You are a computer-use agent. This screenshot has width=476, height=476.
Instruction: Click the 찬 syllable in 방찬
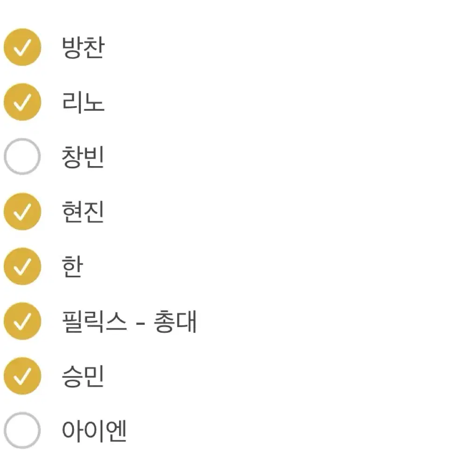tap(94, 47)
